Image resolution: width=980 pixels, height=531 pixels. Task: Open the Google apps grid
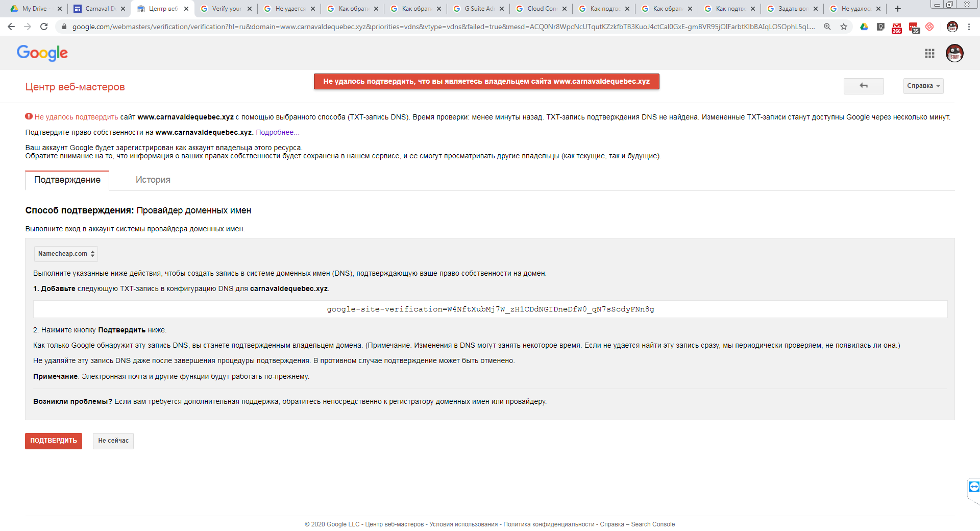pyautogui.click(x=930, y=53)
